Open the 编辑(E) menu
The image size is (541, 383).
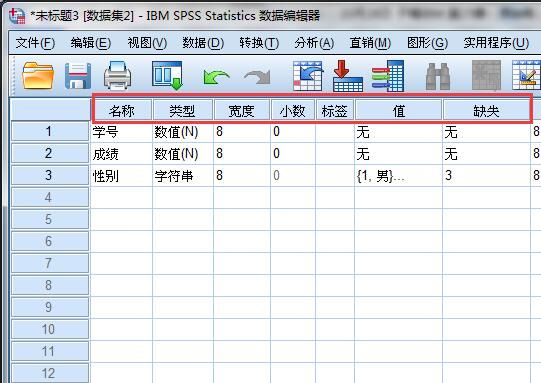(x=91, y=43)
